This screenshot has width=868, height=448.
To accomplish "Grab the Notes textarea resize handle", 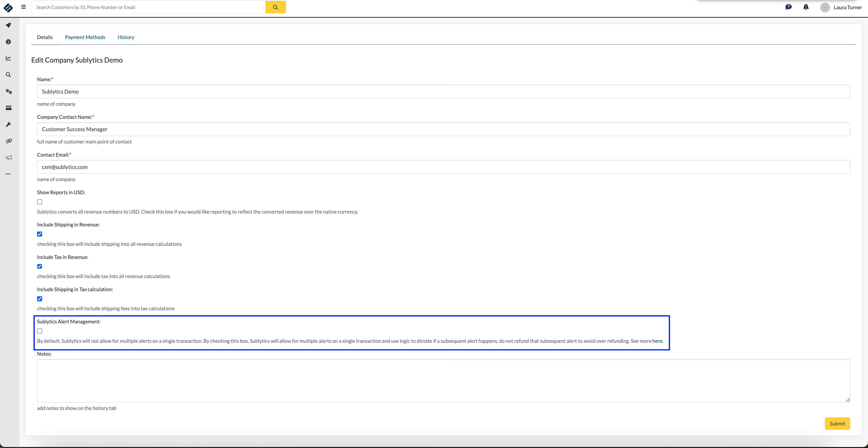I will (x=848, y=400).
